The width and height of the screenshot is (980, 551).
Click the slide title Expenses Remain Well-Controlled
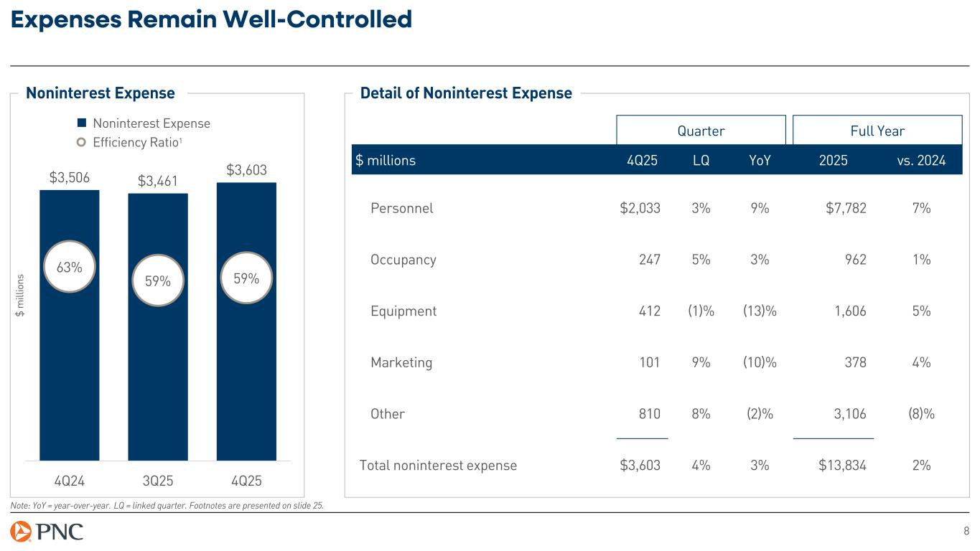211,19
